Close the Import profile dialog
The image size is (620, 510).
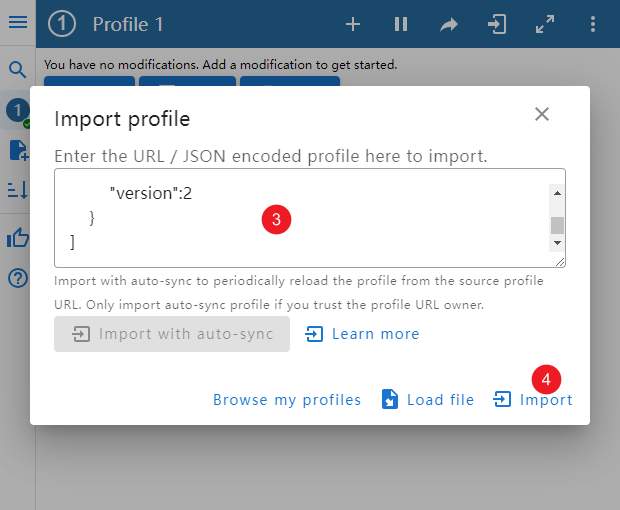point(542,114)
